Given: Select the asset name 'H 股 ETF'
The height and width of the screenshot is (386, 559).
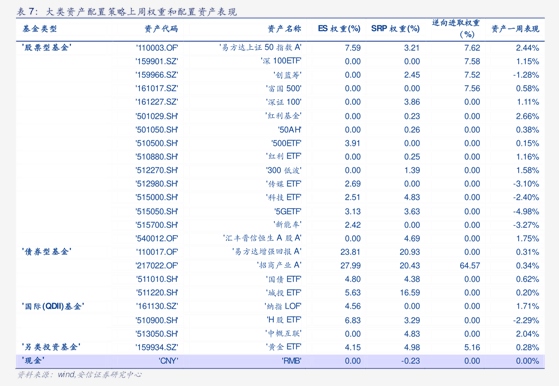Looking at the screenshot, I should click(284, 320).
